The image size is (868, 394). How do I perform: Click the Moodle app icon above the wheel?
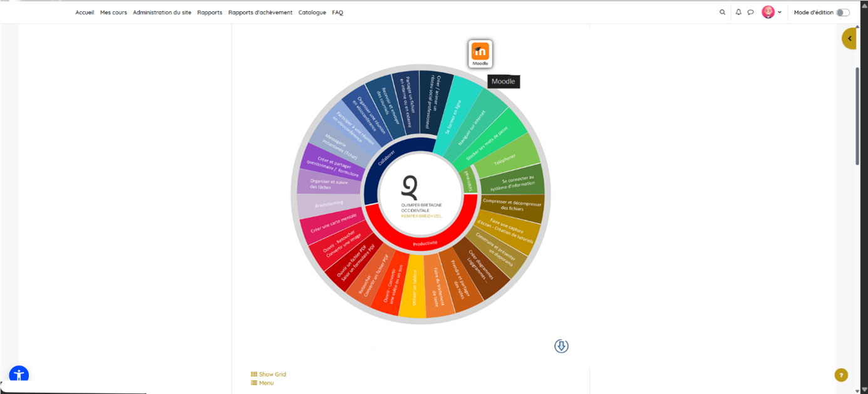coord(480,53)
